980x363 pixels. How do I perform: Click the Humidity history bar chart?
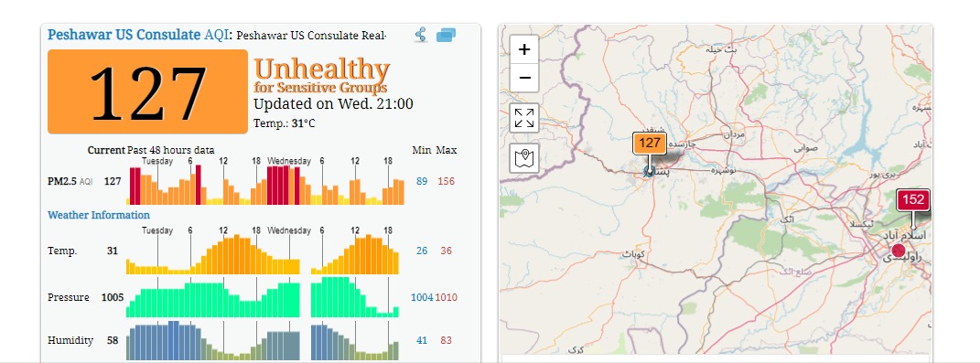click(263, 340)
